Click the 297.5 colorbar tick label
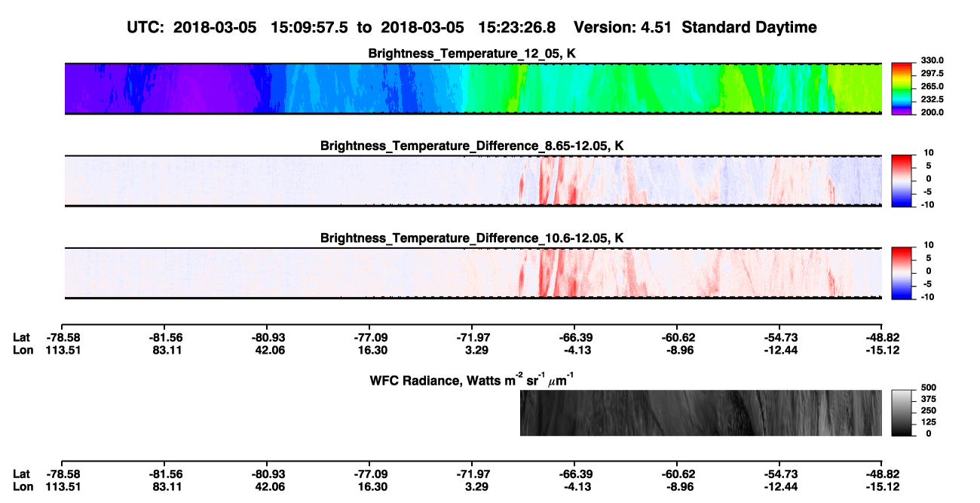 933,73
